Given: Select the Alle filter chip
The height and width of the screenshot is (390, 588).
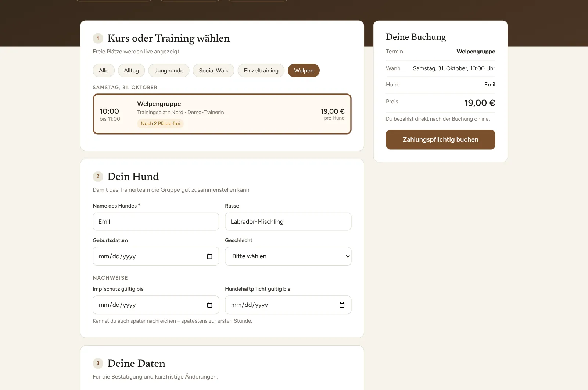Looking at the screenshot, I should pos(104,71).
